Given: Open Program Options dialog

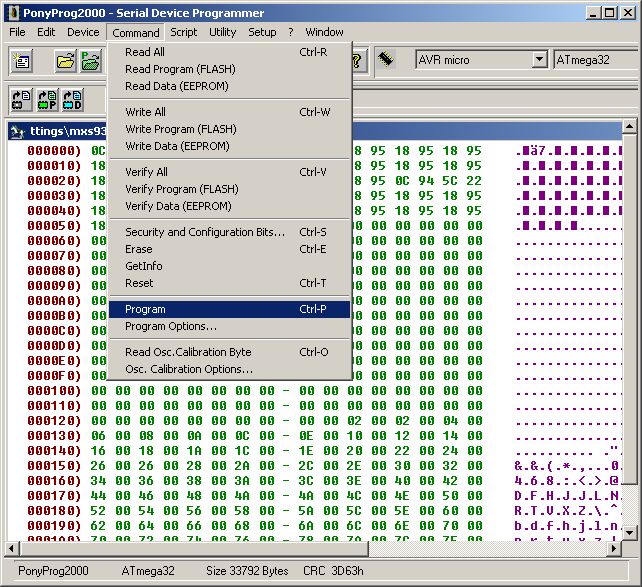Looking at the screenshot, I should point(229,327).
